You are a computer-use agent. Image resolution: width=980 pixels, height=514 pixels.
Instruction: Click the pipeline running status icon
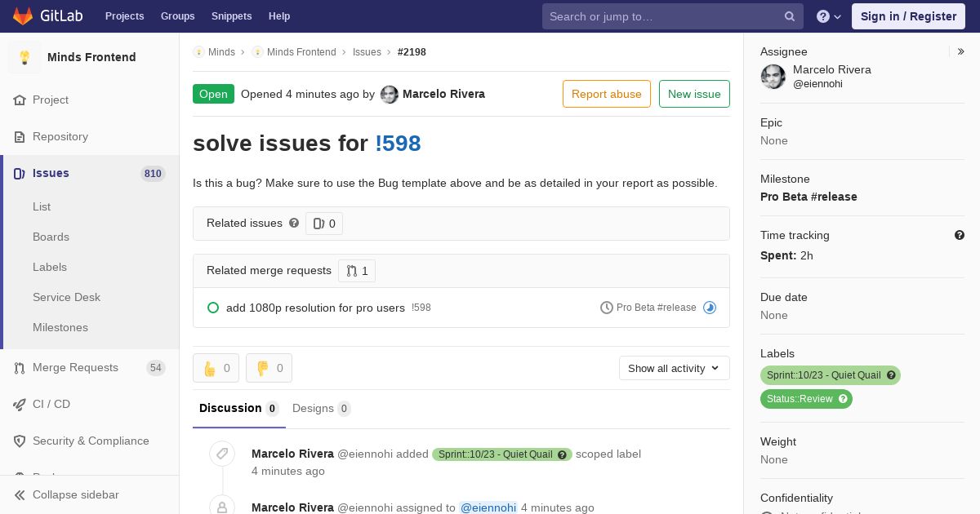click(710, 308)
